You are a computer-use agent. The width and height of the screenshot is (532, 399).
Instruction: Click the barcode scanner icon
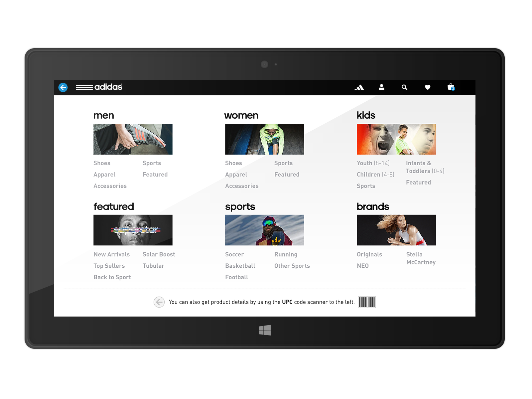[367, 302]
